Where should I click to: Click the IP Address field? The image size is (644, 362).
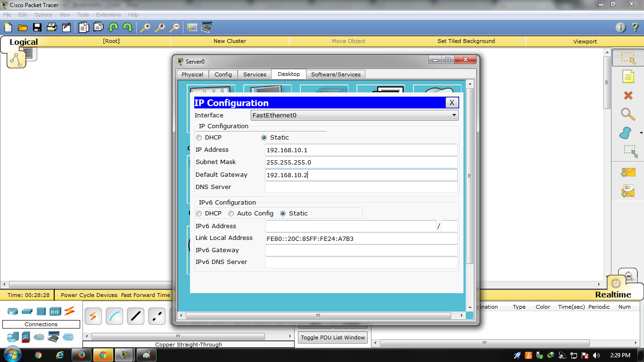362,150
